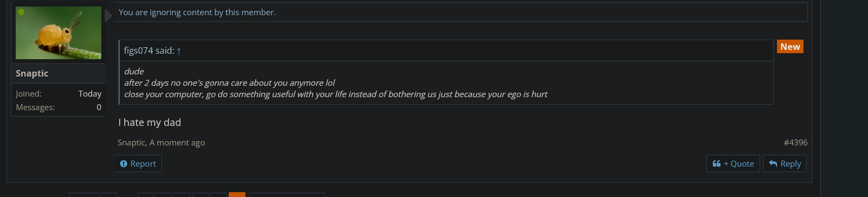Show ignored content by this member
868x197 pixels.
pos(197,12)
